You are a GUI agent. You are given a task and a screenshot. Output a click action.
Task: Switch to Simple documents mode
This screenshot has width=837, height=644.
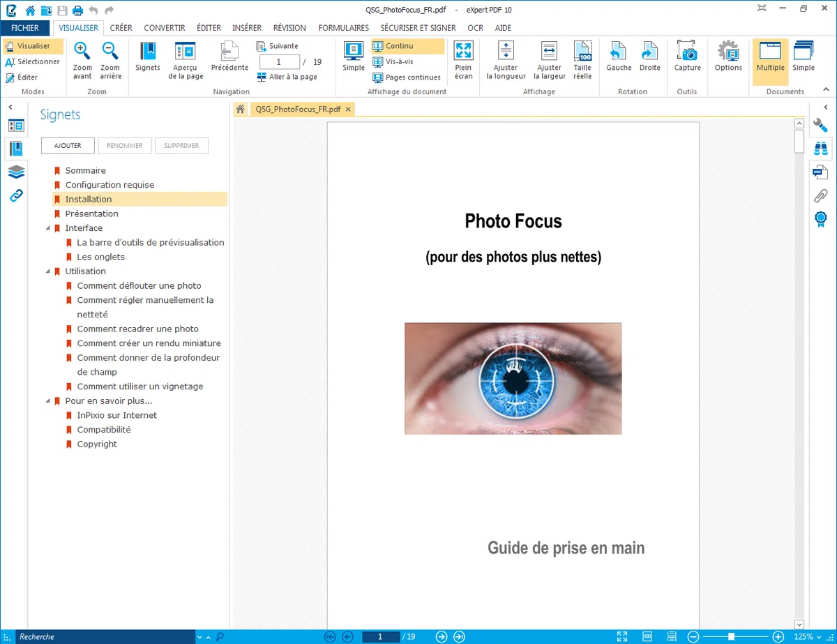click(804, 57)
